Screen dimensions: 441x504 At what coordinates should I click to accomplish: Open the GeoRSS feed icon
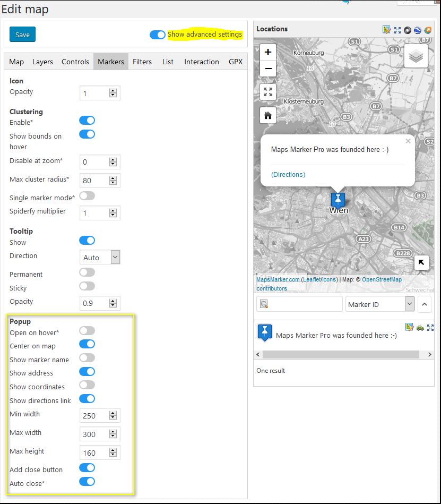428,30
